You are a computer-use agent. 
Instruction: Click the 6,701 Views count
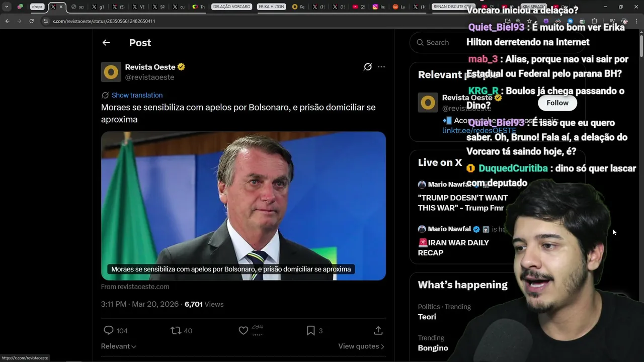pos(204,304)
